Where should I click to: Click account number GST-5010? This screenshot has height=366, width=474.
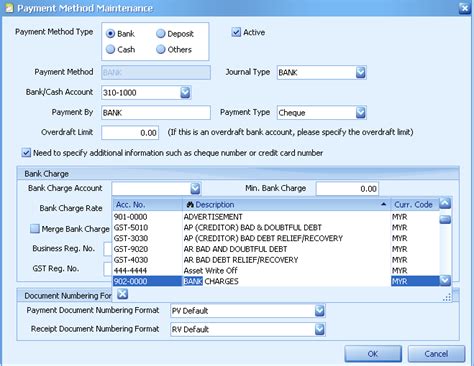[131, 227]
